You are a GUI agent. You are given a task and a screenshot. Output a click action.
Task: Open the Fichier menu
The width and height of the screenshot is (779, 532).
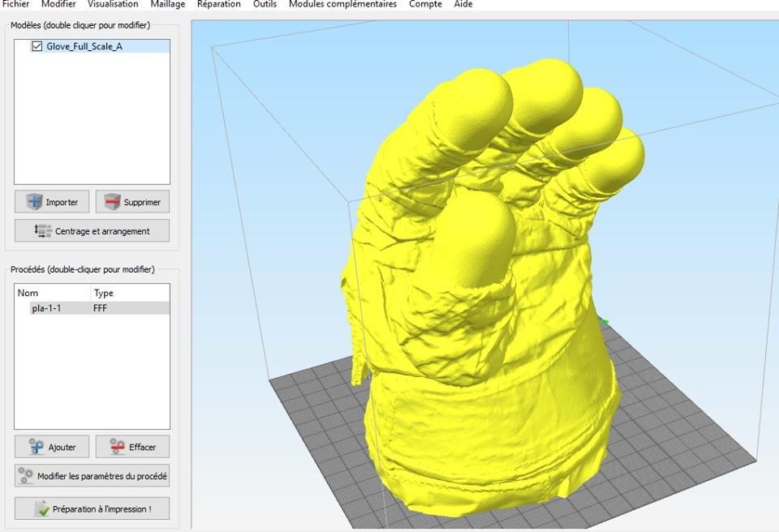[x=16, y=4]
